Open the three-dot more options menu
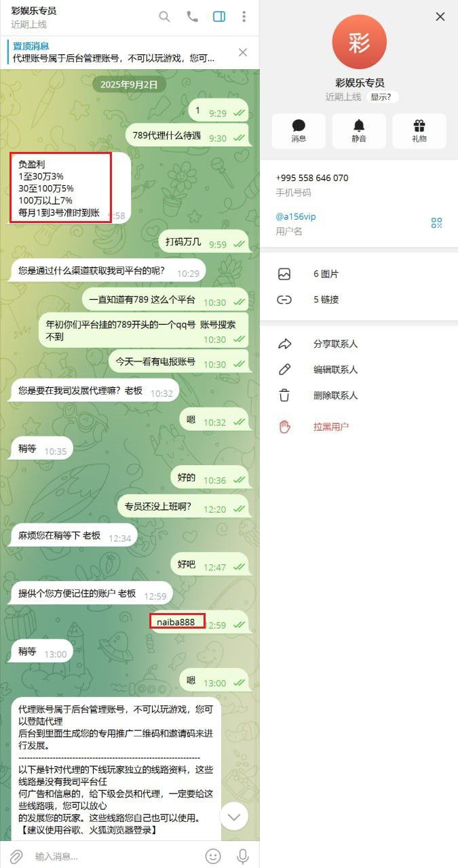The height and width of the screenshot is (868, 458). pyautogui.click(x=244, y=17)
